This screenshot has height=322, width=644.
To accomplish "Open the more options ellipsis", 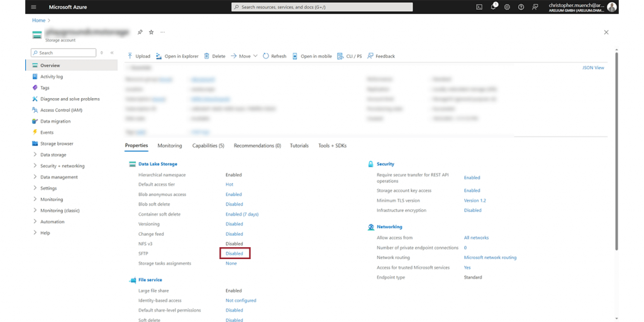I will point(163,32).
